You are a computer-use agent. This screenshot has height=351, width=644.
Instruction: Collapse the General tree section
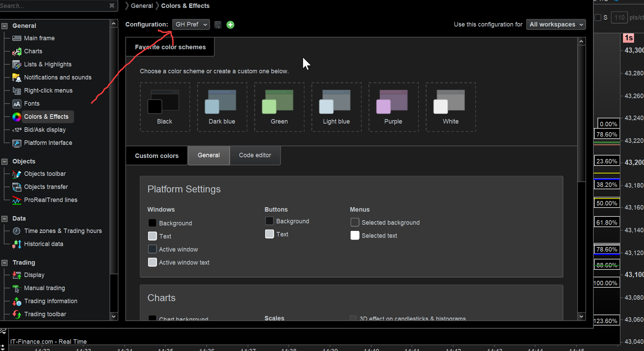pyautogui.click(x=5, y=26)
